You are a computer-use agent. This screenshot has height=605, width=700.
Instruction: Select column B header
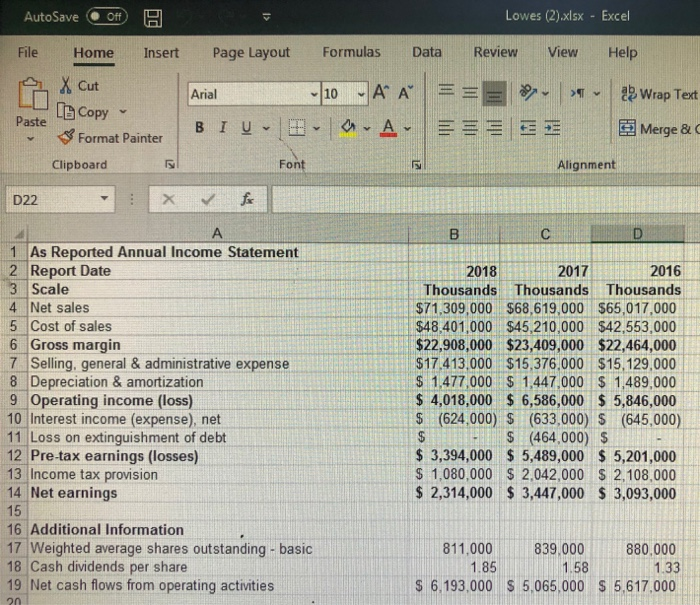454,234
